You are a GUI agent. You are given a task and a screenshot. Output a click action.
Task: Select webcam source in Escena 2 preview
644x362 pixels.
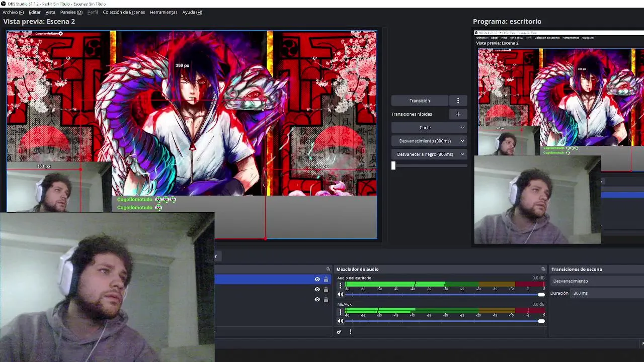click(58, 187)
